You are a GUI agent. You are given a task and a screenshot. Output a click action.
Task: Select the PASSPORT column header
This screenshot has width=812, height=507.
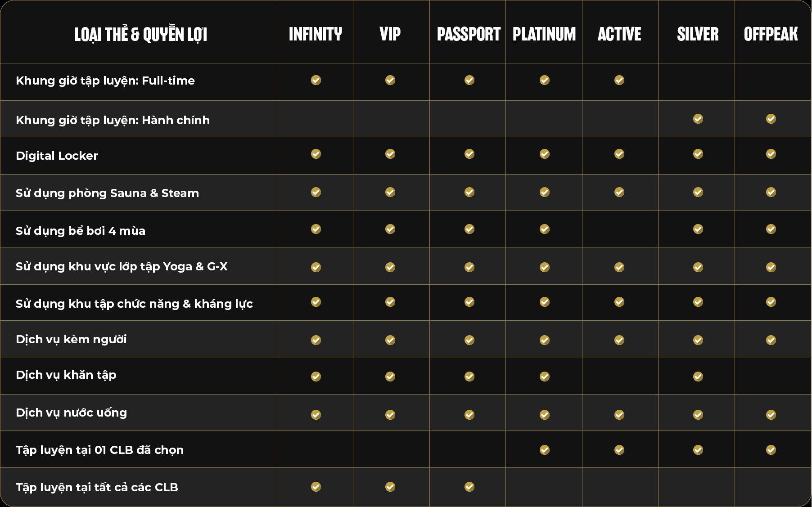click(x=469, y=34)
